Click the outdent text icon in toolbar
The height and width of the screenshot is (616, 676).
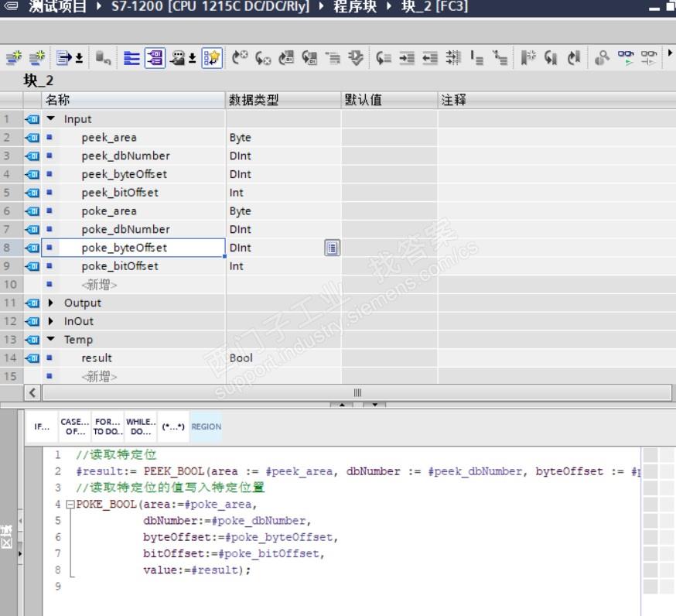(429, 58)
